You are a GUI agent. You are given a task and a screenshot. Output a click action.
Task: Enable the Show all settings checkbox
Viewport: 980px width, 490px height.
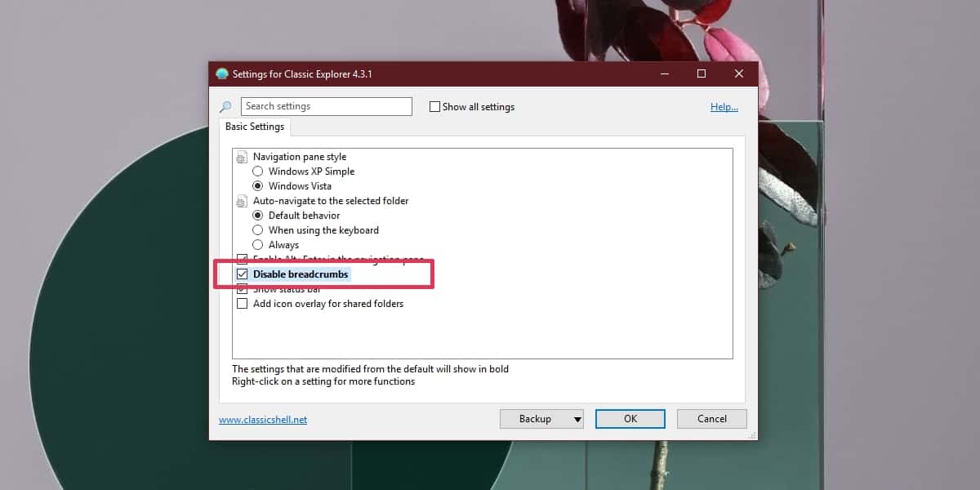435,107
